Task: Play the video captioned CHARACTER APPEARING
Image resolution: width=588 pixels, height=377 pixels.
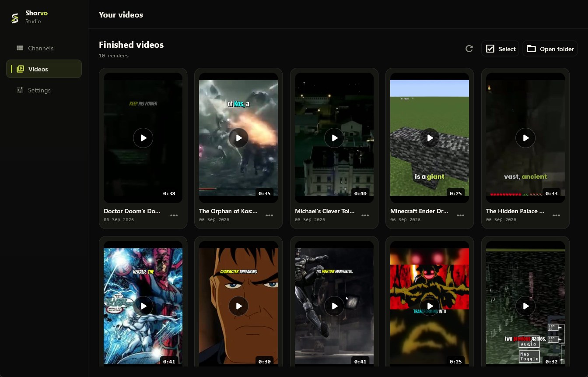Action: pos(238,306)
